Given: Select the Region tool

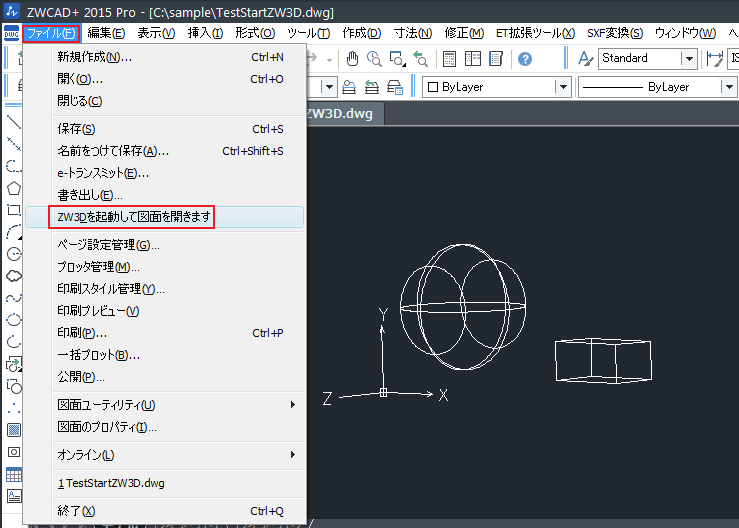Looking at the screenshot, I should (14, 452).
